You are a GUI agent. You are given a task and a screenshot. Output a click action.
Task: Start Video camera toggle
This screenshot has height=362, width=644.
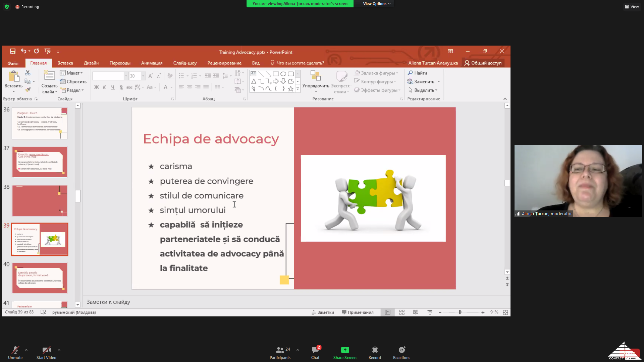click(x=46, y=350)
